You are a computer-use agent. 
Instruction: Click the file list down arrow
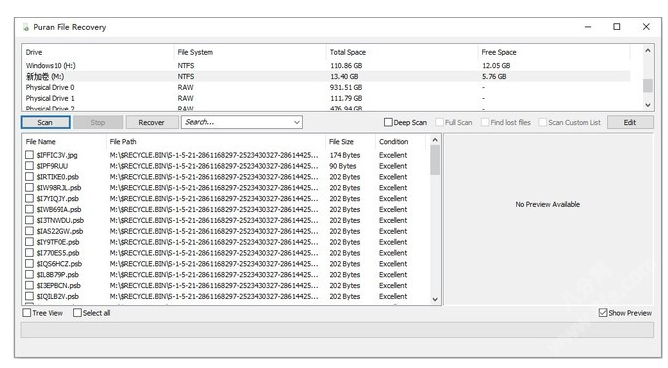pyautogui.click(x=435, y=299)
